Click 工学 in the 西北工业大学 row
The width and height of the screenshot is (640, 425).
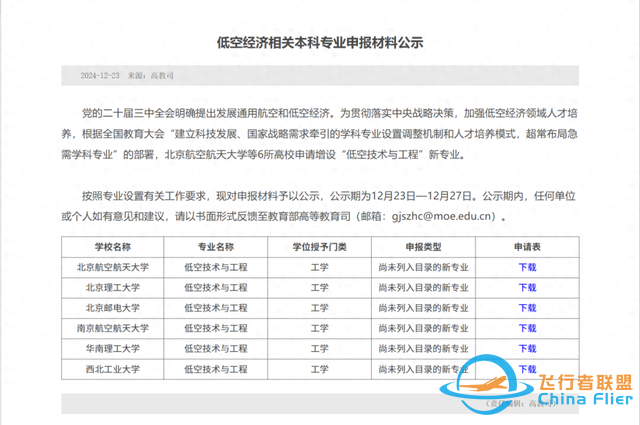pos(320,369)
